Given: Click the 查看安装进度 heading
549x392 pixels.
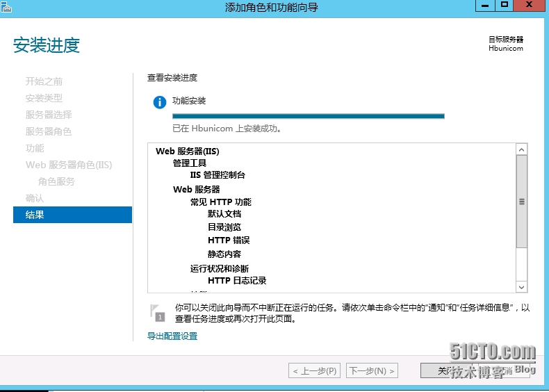Looking at the screenshot, I should [x=172, y=78].
